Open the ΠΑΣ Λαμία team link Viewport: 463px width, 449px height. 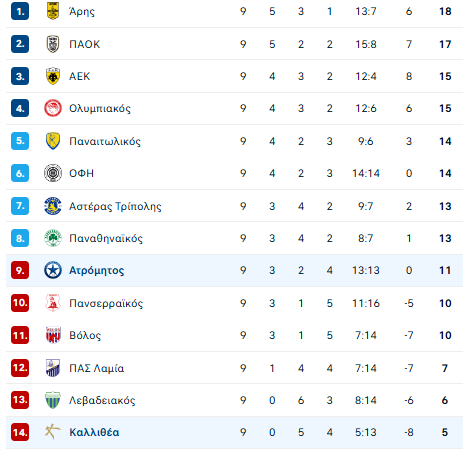coord(97,368)
